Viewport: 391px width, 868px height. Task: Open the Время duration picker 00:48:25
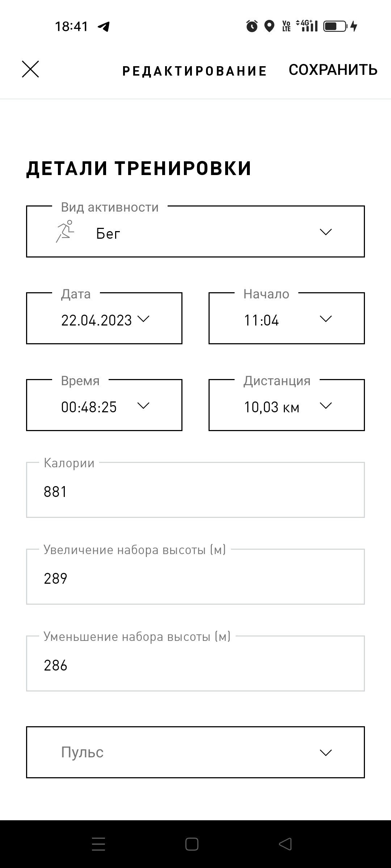[x=104, y=405]
